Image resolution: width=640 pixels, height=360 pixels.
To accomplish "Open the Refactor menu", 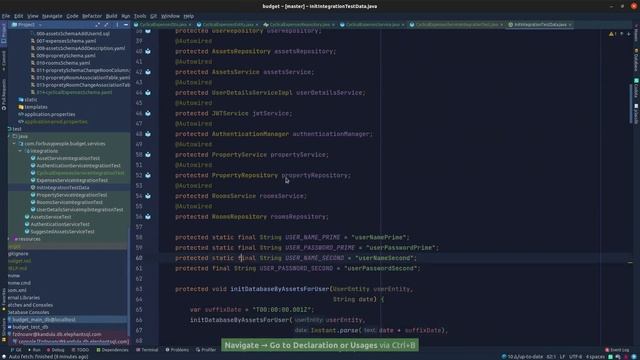I will point(92,16).
